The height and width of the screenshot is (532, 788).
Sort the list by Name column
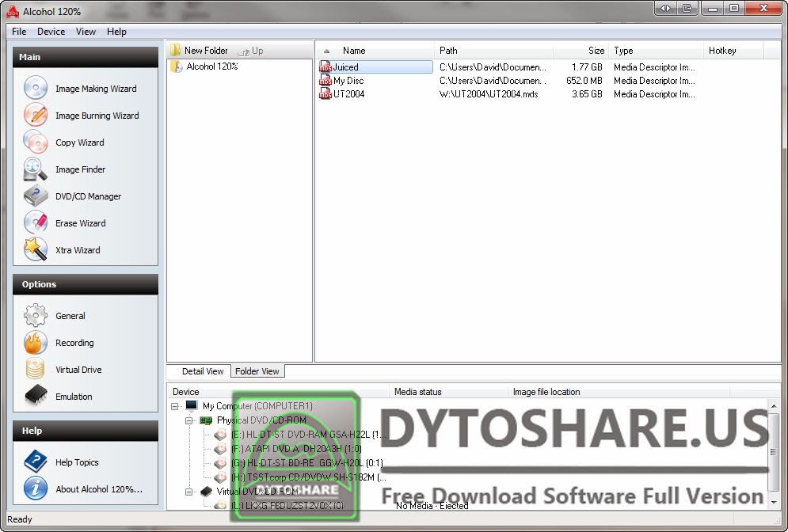tap(375, 51)
